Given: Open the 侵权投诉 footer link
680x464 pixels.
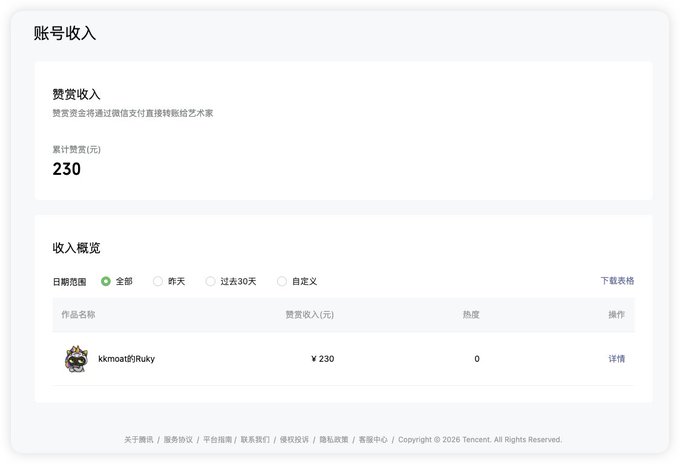Looking at the screenshot, I should point(294,440).
